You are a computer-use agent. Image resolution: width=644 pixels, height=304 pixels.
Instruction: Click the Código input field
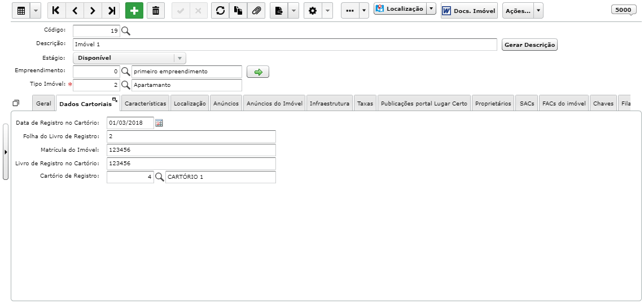click(97, 31)
